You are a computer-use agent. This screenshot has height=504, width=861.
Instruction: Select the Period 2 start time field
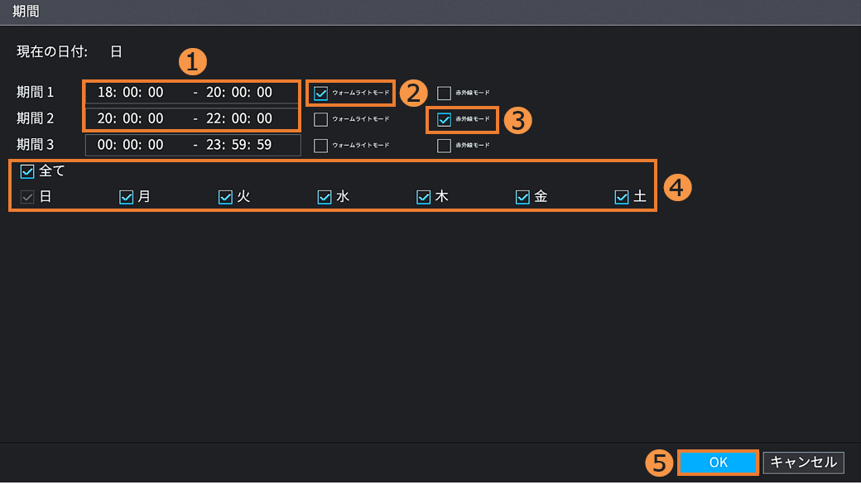pyautogui.click(x=130, y=119)
